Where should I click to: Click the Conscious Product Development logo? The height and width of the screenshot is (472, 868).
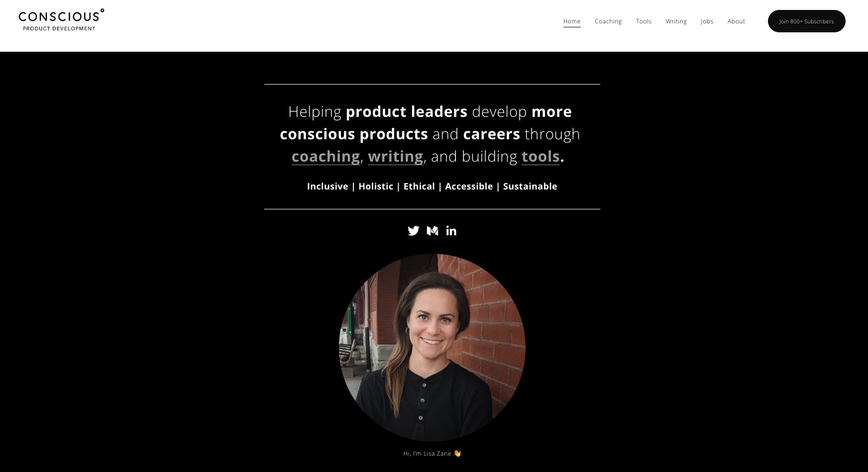point(61,20)
